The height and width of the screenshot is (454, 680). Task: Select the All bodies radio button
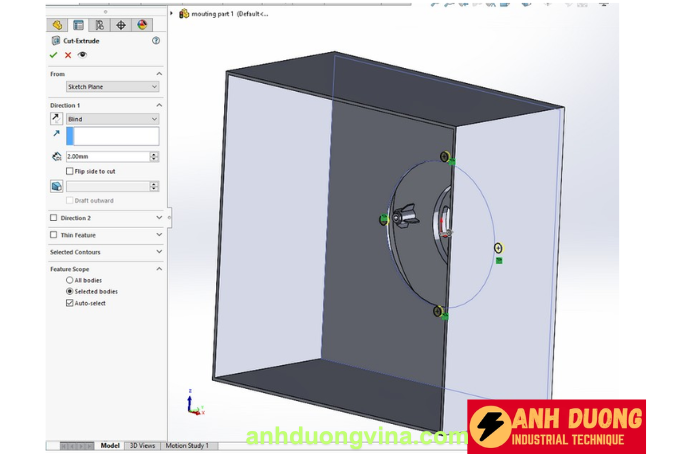69,281
